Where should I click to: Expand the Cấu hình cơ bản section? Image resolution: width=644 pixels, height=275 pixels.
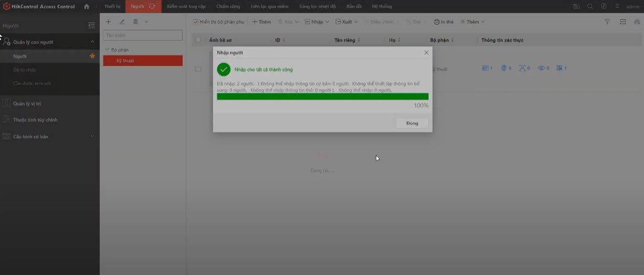tap(92, 136)
